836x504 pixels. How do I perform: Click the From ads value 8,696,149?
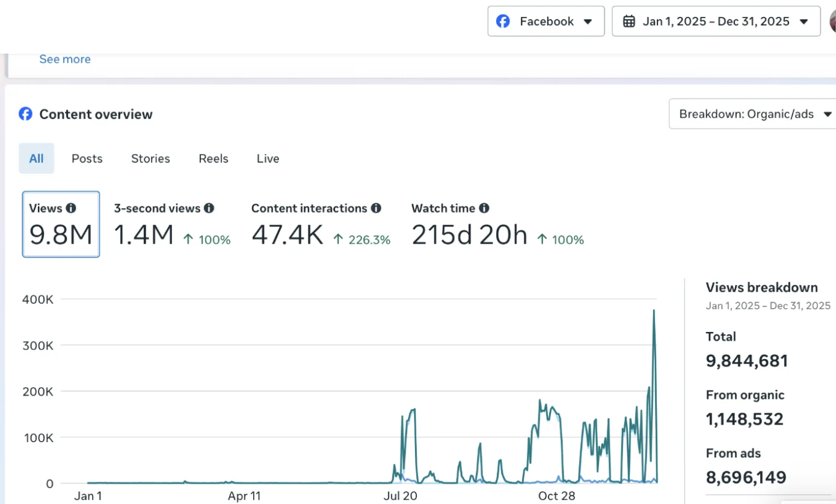click(746, 478)
